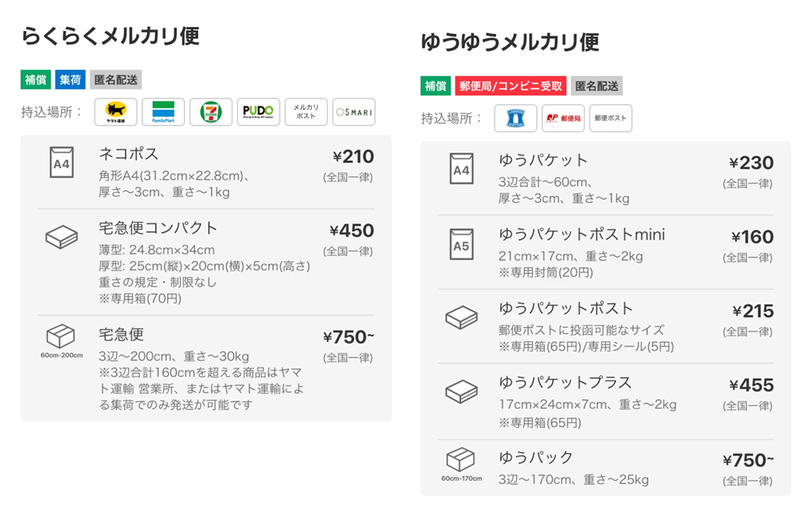Click the 郵便ポスト drop-off icon

pos(611,118)
